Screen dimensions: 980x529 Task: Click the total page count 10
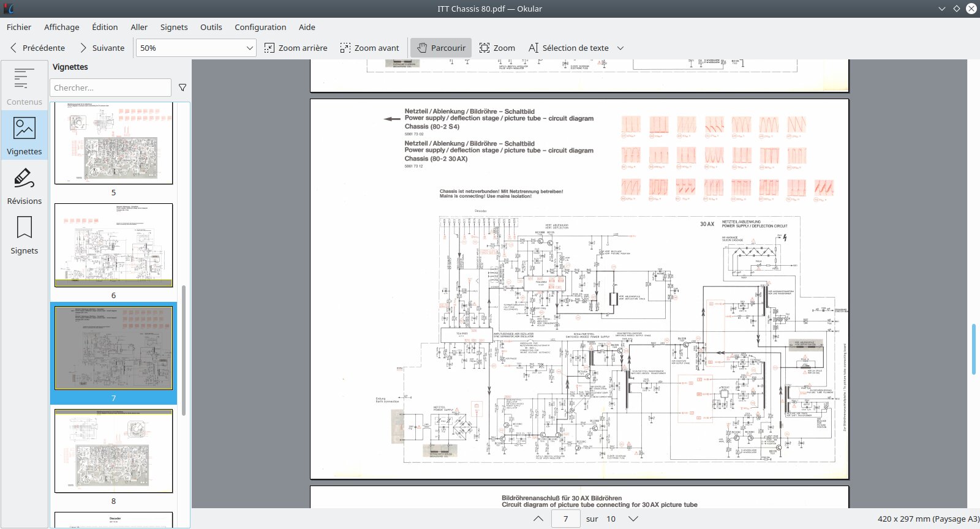coord(611,519)
